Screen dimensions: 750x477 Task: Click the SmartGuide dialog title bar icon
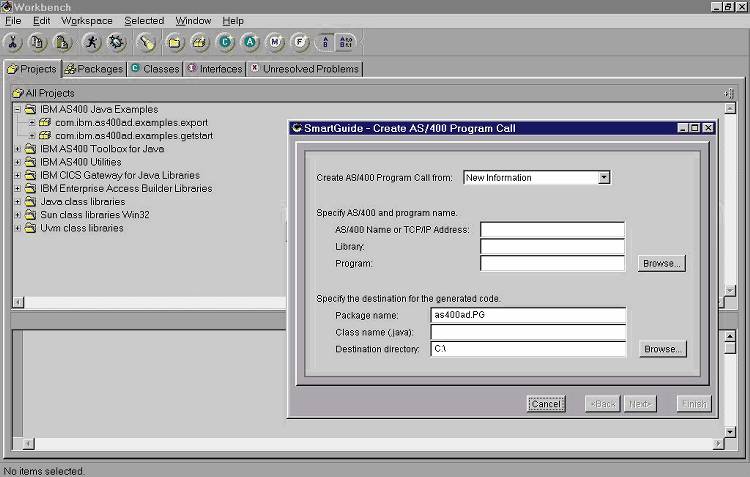pos(297,128)
